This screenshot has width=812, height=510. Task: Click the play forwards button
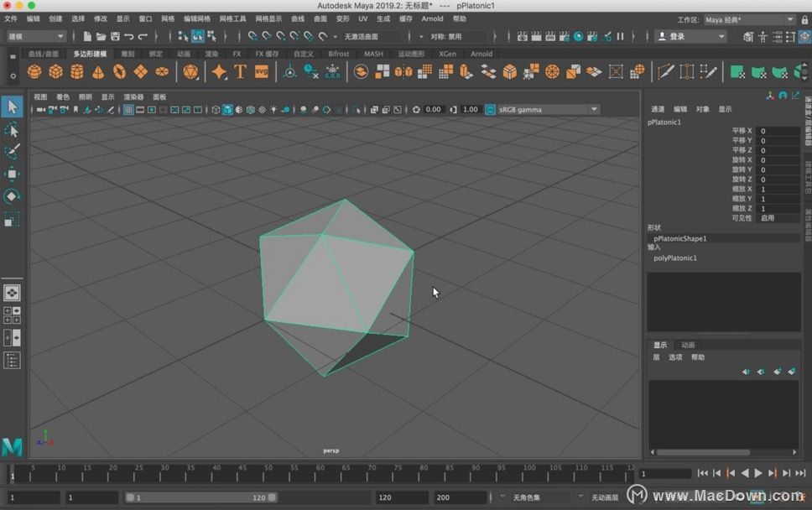(758, 473)
